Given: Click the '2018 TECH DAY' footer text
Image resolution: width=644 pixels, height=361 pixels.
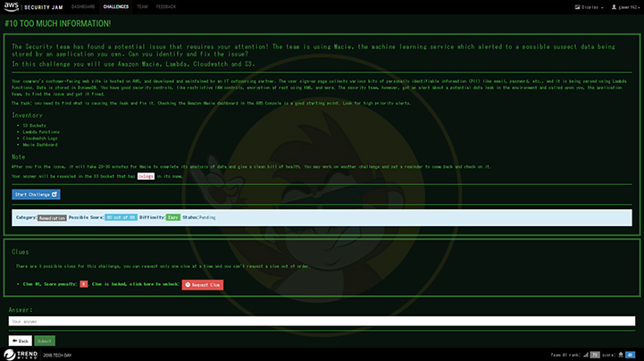Looking at the screenshot, I should 57,356.
